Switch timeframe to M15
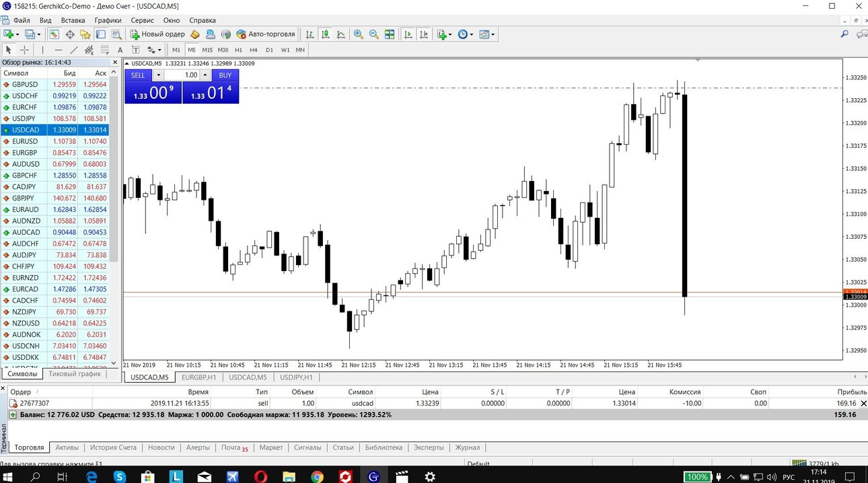Viewport: 868px width, 483px height. pyautogui.click(x=207, y=50)
